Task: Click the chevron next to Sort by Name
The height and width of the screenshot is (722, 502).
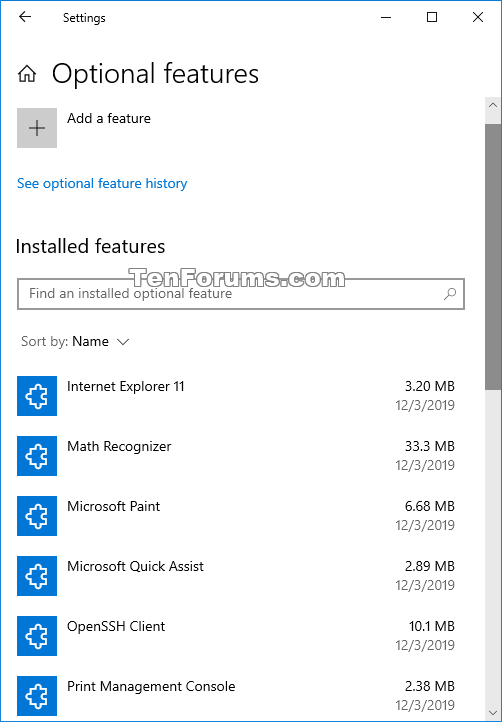Action: [x=123, y=342]
